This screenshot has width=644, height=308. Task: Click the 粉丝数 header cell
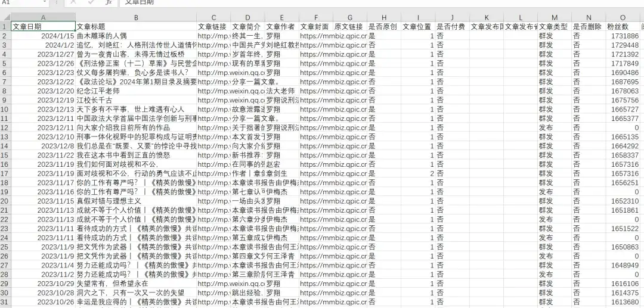623,27
